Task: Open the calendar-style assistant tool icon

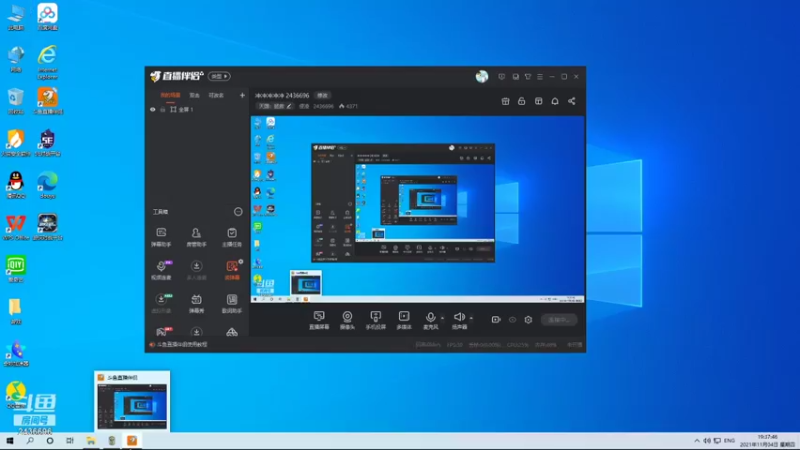Action: click(232, 303)
